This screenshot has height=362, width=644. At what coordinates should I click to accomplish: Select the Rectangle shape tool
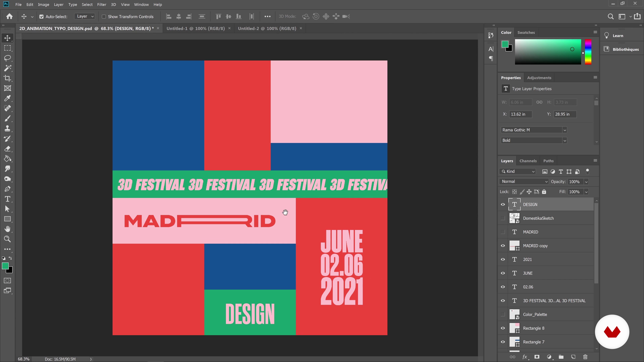(x=8, y=219)
